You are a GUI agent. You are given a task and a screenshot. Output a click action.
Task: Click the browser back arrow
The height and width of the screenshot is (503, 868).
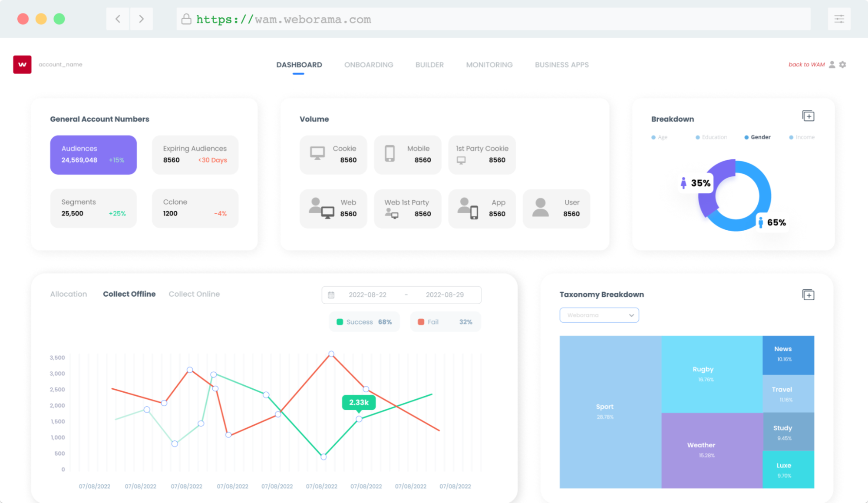click(x=118, y=19)
